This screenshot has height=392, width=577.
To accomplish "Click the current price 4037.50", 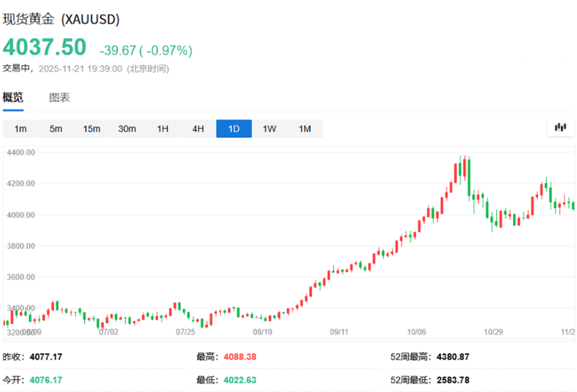I will point(45,47).
